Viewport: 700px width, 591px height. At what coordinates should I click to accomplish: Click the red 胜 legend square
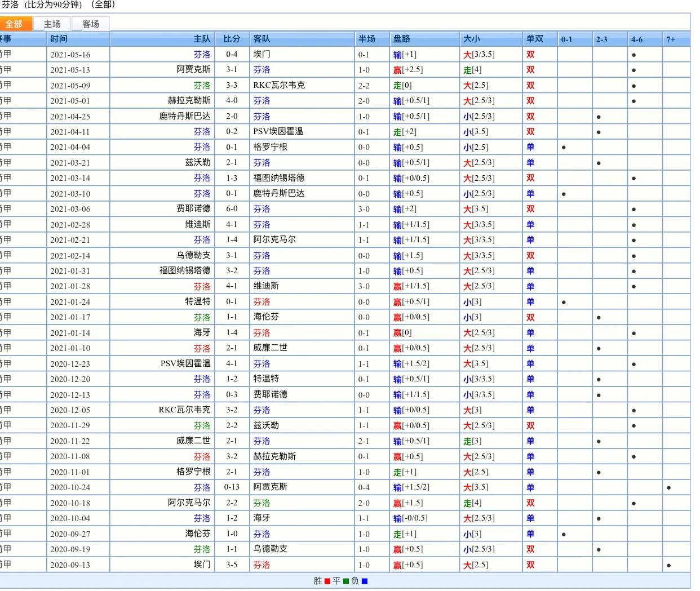click(x=327, y=581)
